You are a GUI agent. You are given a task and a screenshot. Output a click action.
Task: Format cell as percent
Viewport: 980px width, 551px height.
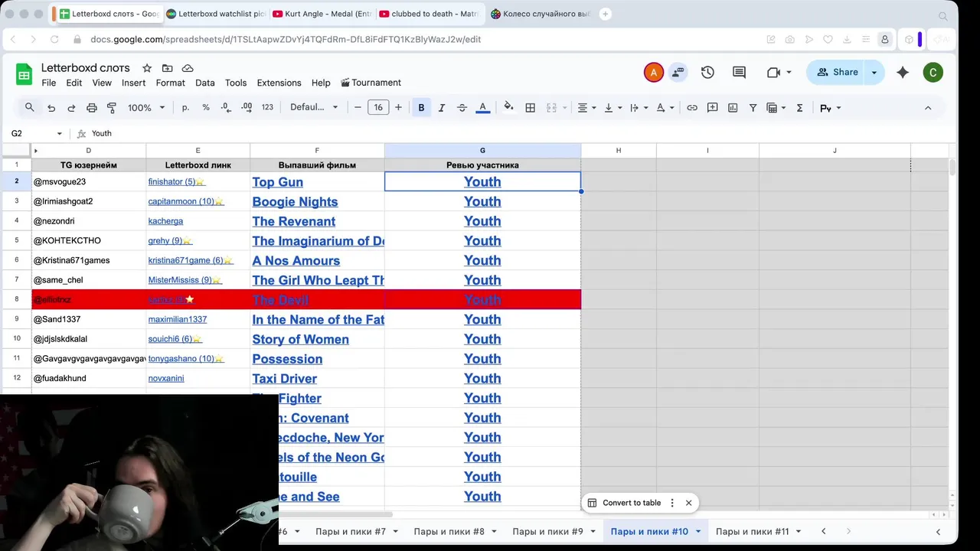pyautogui.click(x=206, y=108)
